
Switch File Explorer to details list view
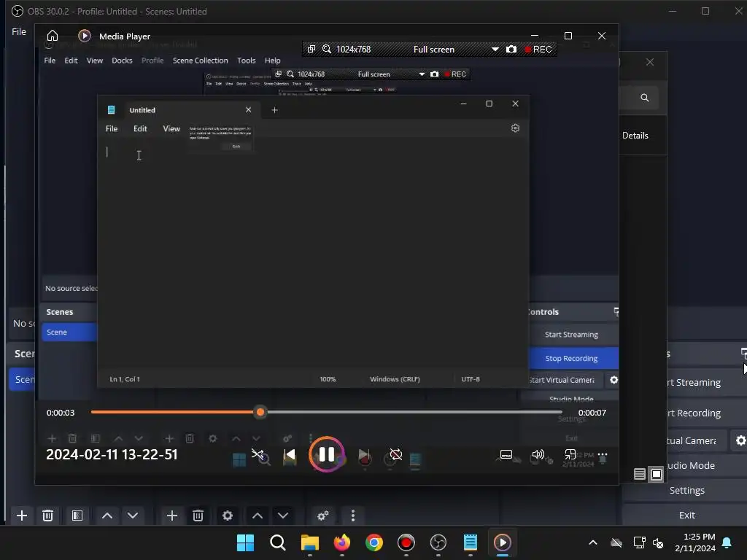point(640,474)
